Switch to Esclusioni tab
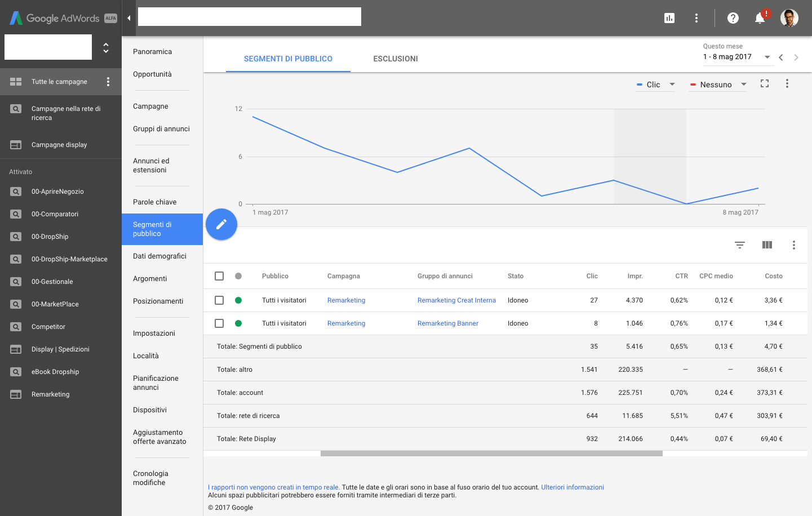 pyautogui.click(x=396, y=59)
